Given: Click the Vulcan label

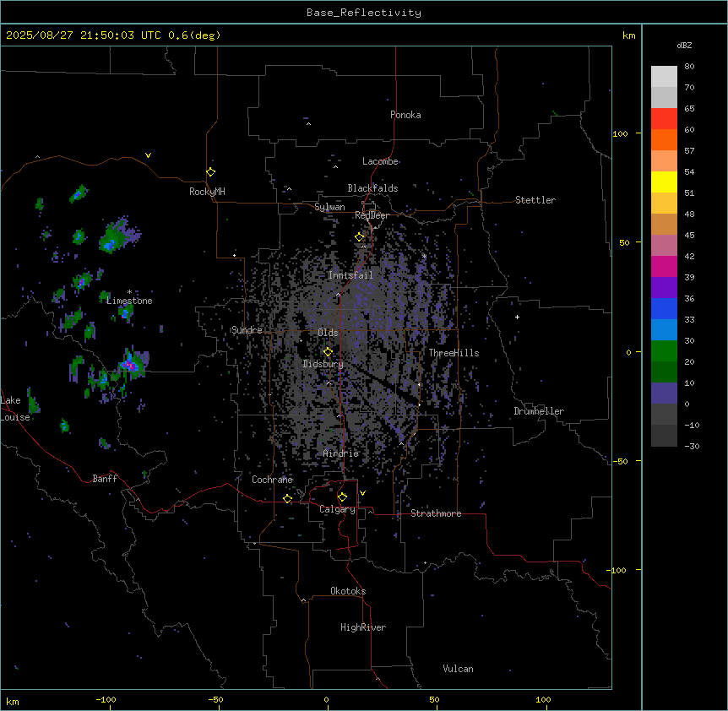Looking at the screenshot, I should click(458, 669).
